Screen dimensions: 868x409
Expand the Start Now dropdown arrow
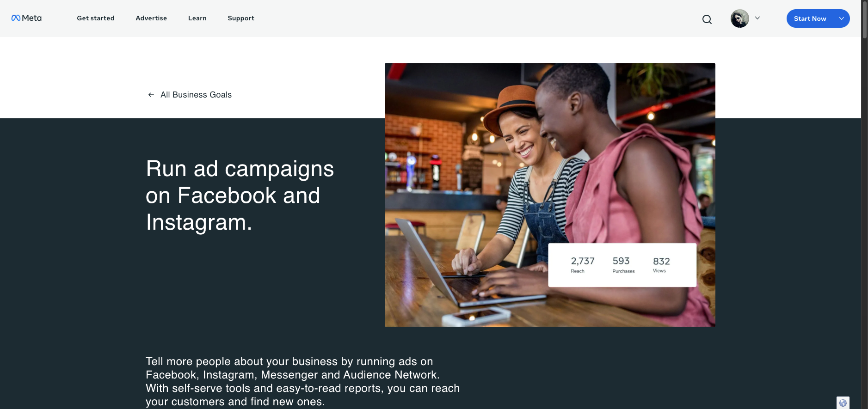point(841,18)
